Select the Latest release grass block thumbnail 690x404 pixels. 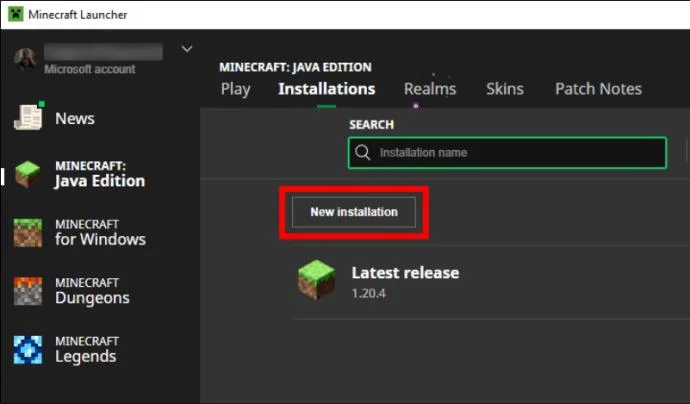316,280
